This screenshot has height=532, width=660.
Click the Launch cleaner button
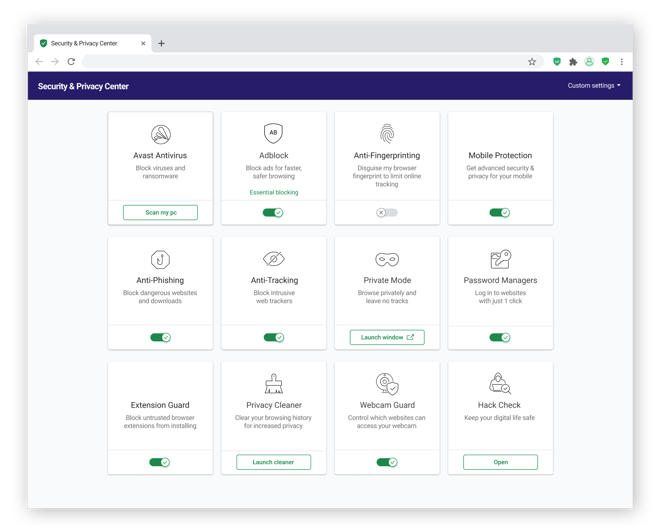pos(274,462)
